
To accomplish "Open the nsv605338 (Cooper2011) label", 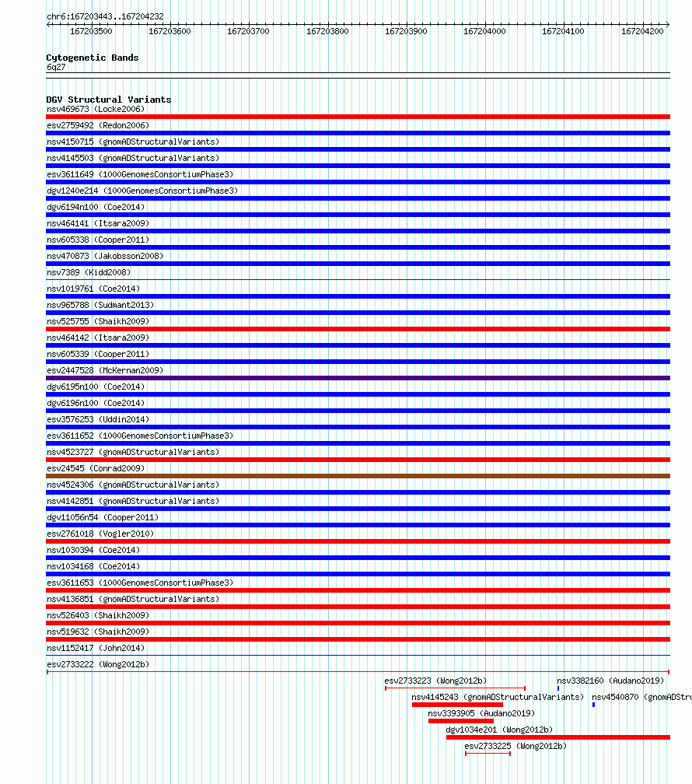I will pyautogui.click(x=98, y=240).
